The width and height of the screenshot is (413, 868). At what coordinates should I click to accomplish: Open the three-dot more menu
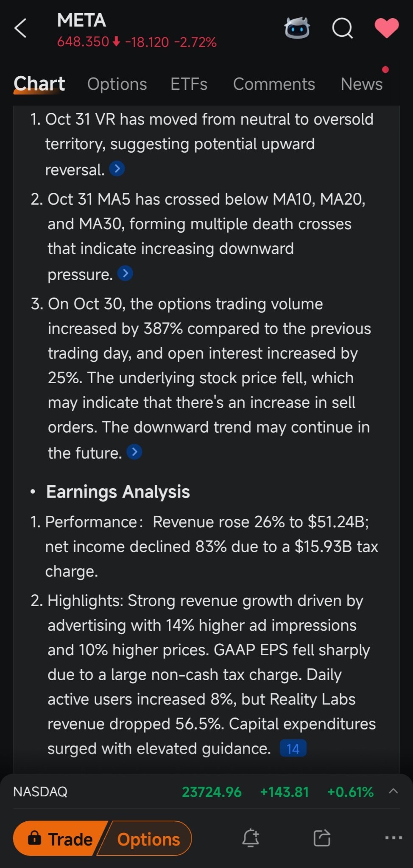point(393,837)
